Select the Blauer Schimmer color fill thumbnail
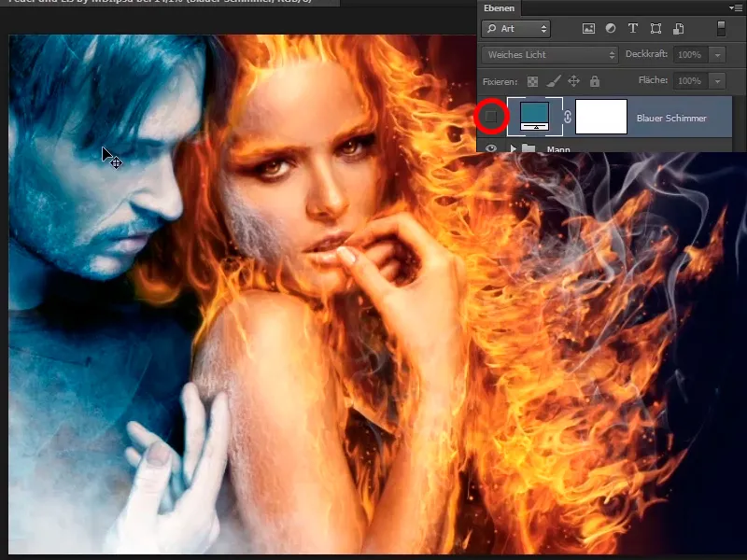The height and width of the screenshot is (560, 747). click(x=534, y=116)
